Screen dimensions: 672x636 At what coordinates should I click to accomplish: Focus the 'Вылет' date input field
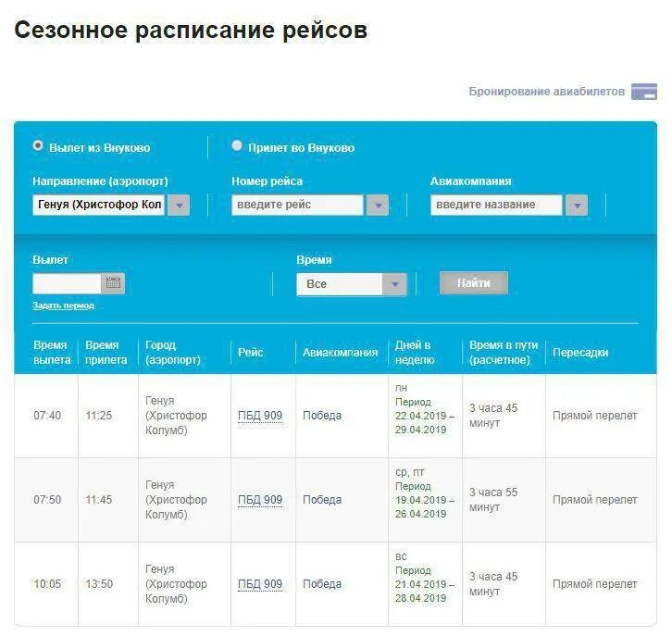click(x=67, y=283)
